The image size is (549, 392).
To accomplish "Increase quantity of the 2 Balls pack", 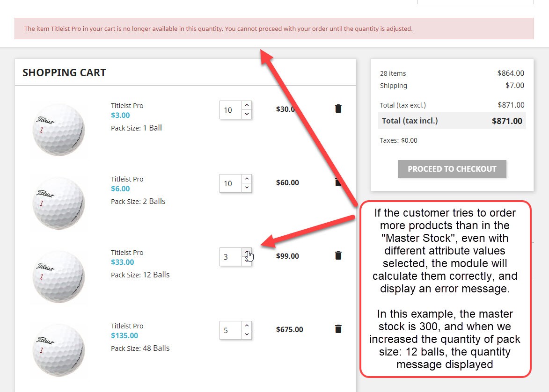I will point(247,179).
